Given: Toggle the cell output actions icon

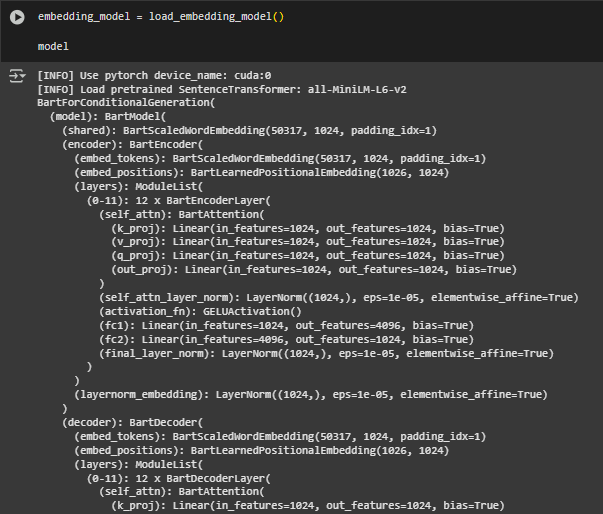Looking at the screenshot, I should coord(17,76).
